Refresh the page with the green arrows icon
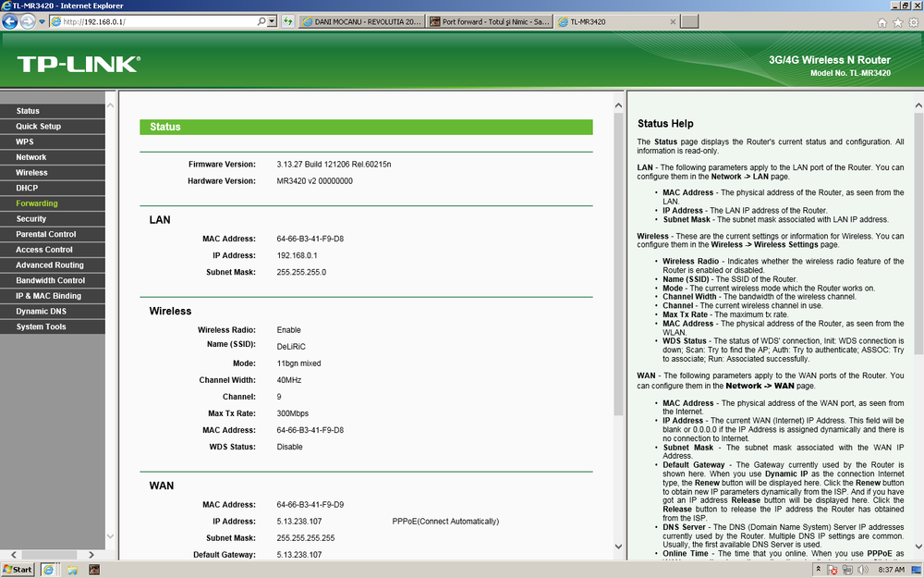This screenshot has height=578, width=924. tap(287, 22)
